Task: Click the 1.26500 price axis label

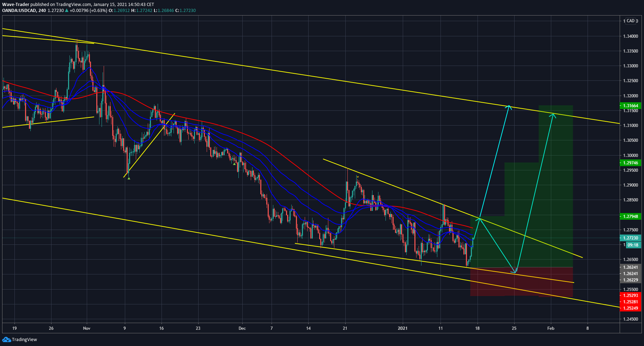Action: pos(630,260)
